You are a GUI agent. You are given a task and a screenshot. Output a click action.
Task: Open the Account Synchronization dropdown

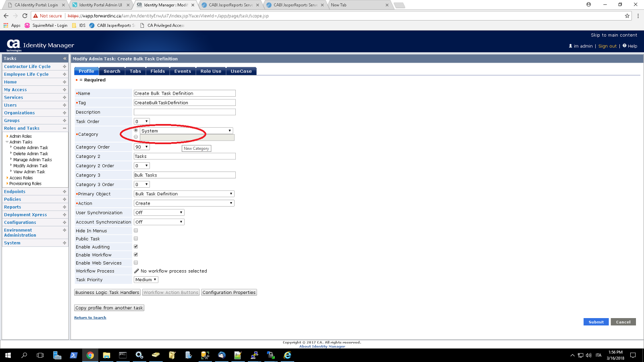(159, 222)
